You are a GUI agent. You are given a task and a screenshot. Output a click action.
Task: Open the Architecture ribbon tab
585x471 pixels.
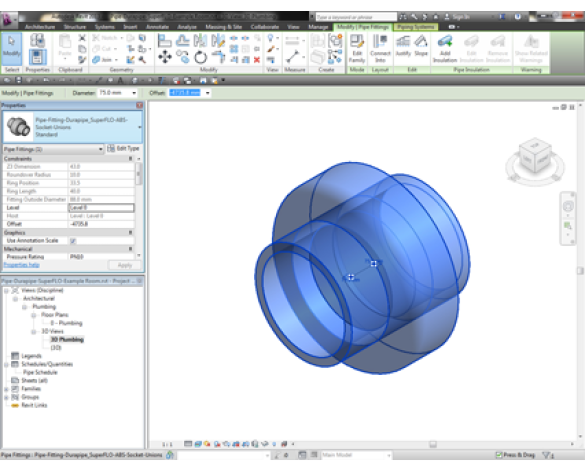[x=40, y=27]
